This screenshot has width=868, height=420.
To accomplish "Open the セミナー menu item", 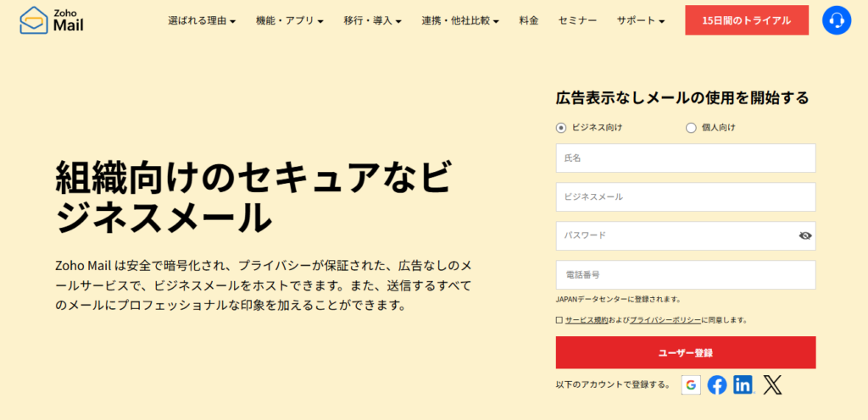I will tap(577, 20).
